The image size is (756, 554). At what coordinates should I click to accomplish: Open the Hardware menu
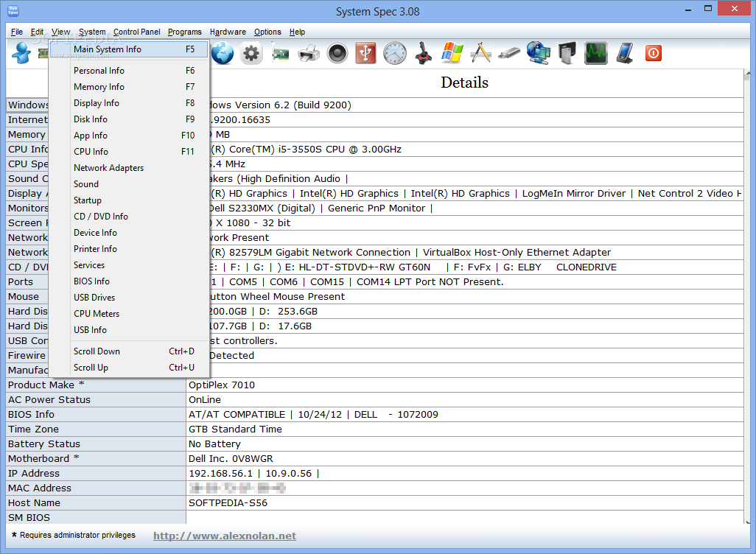coord(228,32)
